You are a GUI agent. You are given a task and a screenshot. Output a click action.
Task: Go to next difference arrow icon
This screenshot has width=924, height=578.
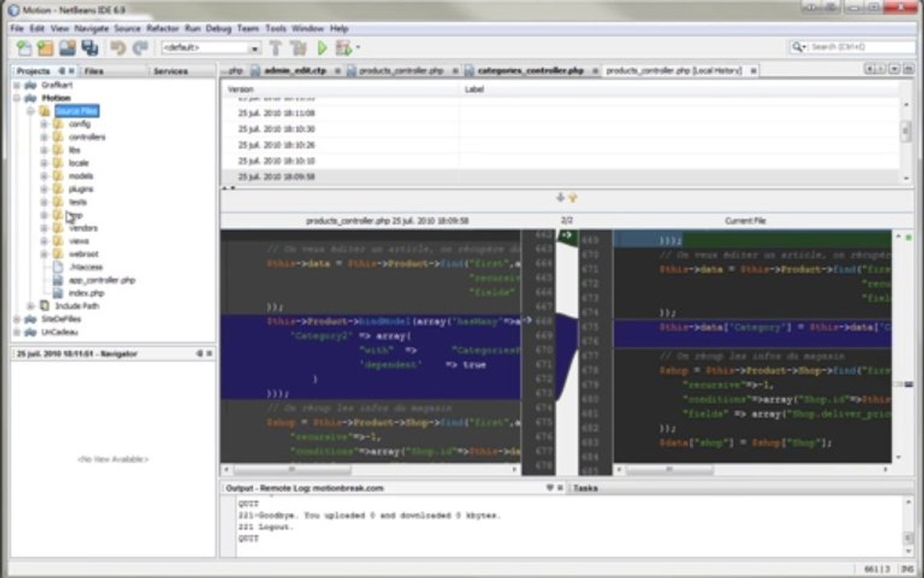(560, 197)
